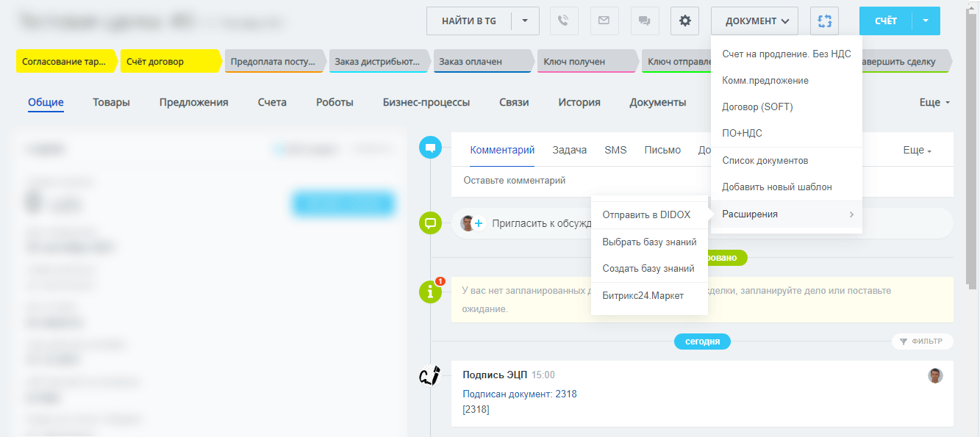
Task: Select Отправить в DIDOX
Action: (x=649, y=215)
